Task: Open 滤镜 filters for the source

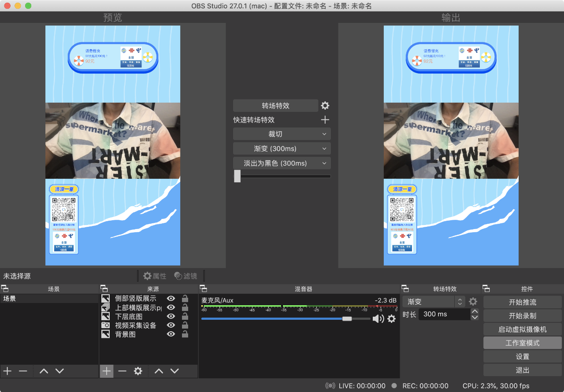Action: (186, 276)
